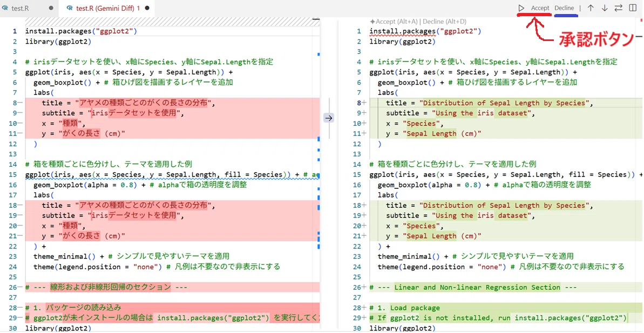
Task: Click the Run play icon in editor toolbar
Action: point(521,8)
